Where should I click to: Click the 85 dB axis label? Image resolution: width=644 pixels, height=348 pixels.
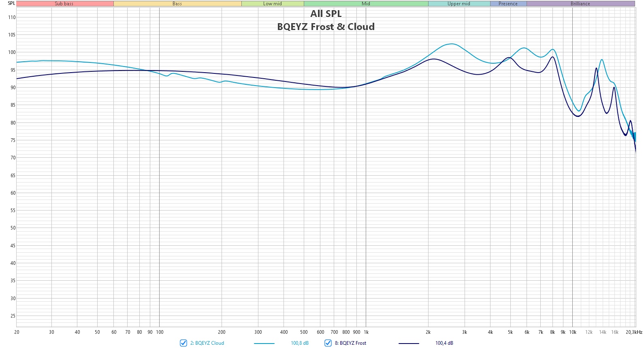pos(13,105)
